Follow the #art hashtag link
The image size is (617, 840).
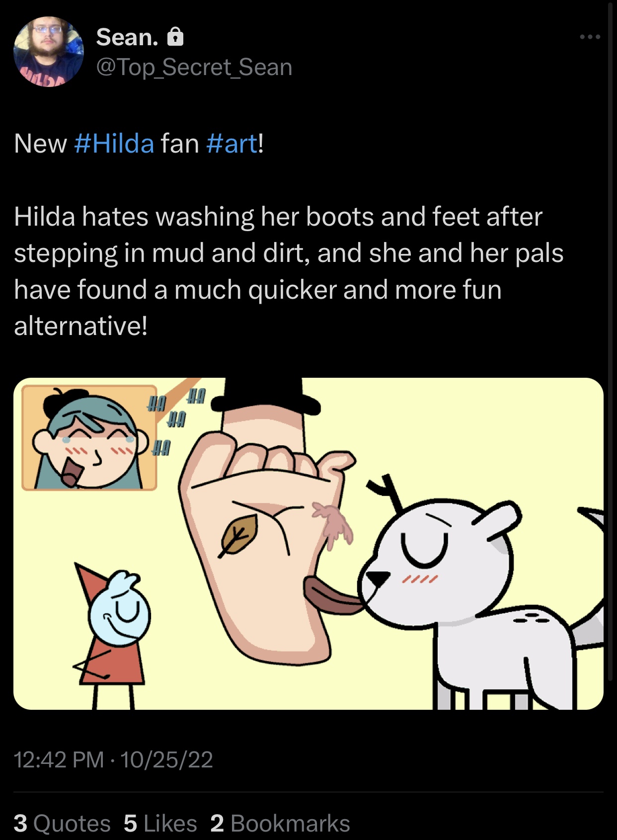tap(231, 144)
